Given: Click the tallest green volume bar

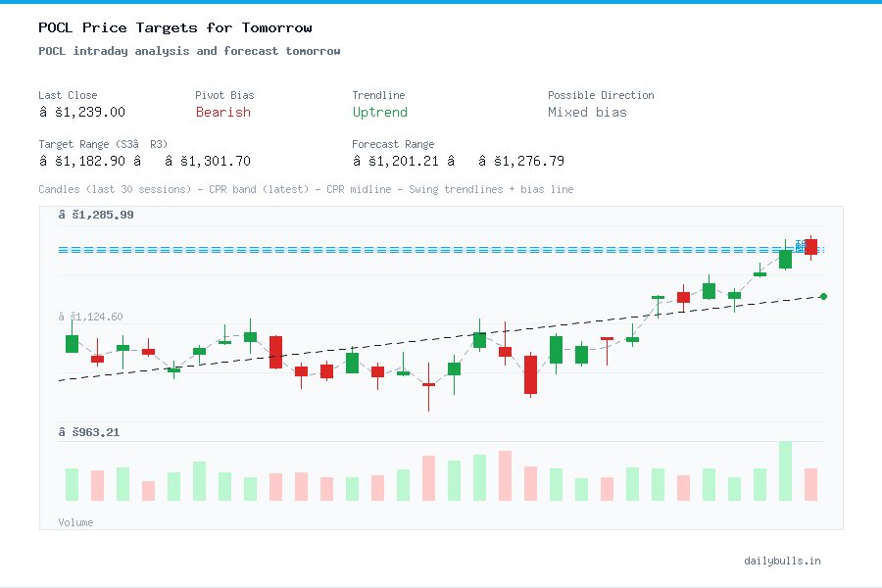Looking at the screenshot, I should 785,470.
